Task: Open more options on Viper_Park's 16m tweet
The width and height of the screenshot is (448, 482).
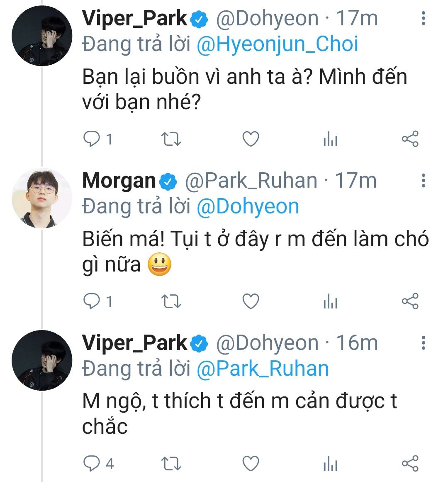Action: pyautogui.click(x=423, y=343)
